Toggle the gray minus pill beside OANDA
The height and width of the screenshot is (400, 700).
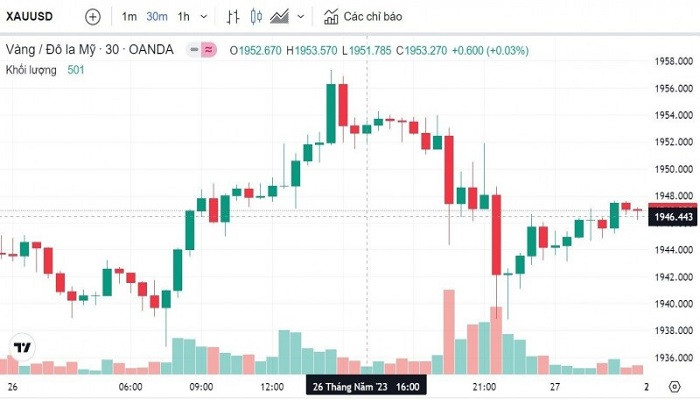(193, 50)
